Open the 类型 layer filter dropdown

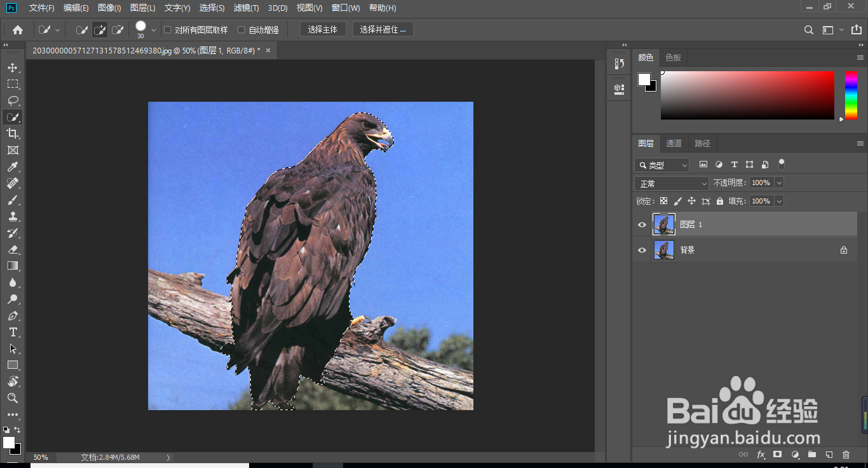pos(661,165)
